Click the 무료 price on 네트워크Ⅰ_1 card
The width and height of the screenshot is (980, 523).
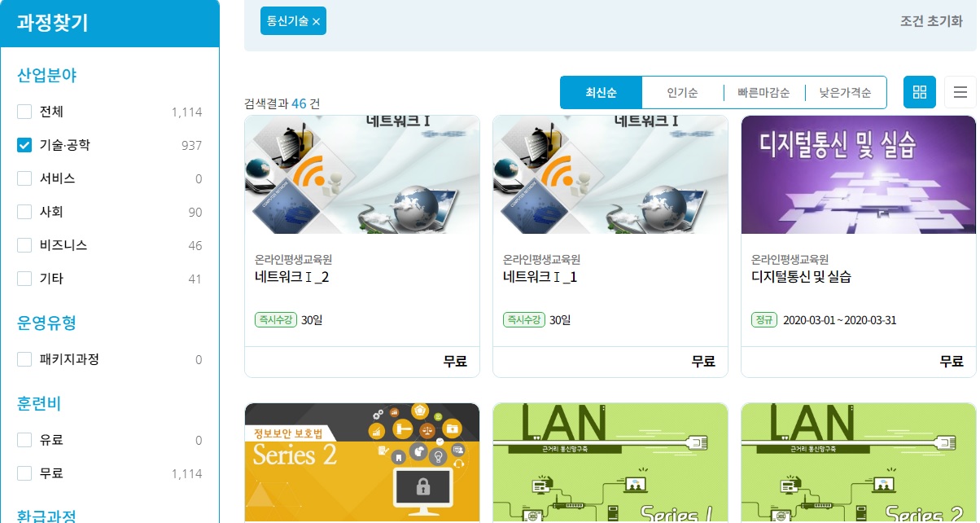pos(703,362)
